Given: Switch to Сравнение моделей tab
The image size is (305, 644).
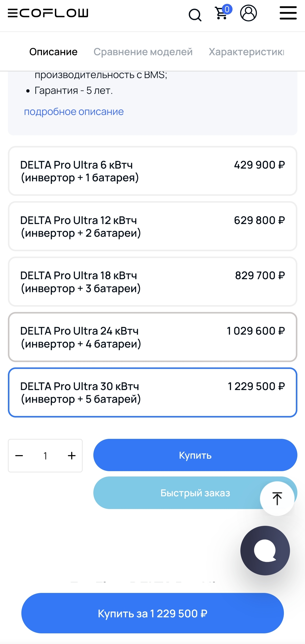Looking at the screenshot, I should (x=143, y=52).
